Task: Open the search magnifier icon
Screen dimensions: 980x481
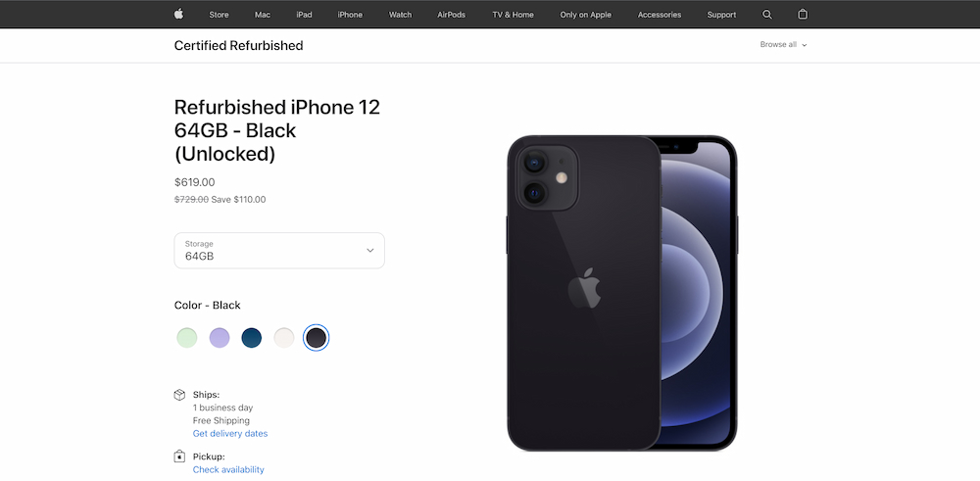Action: [x=767, y=15]
